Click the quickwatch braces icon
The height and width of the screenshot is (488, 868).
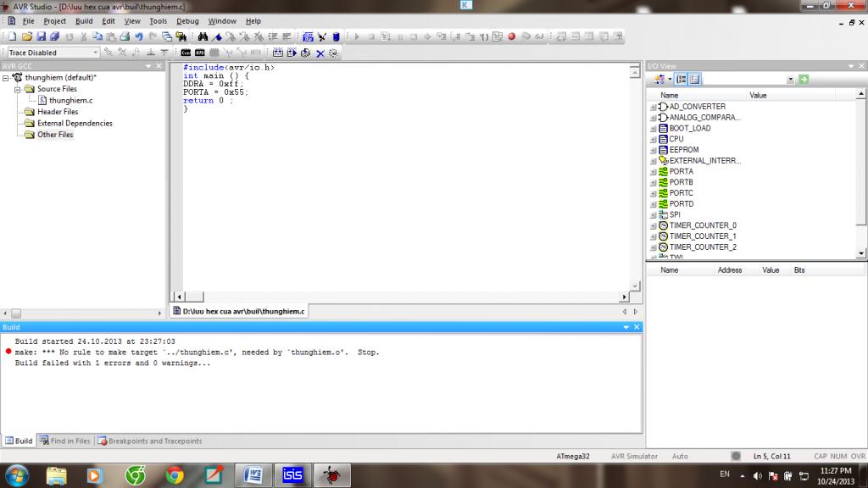(484, 36)
